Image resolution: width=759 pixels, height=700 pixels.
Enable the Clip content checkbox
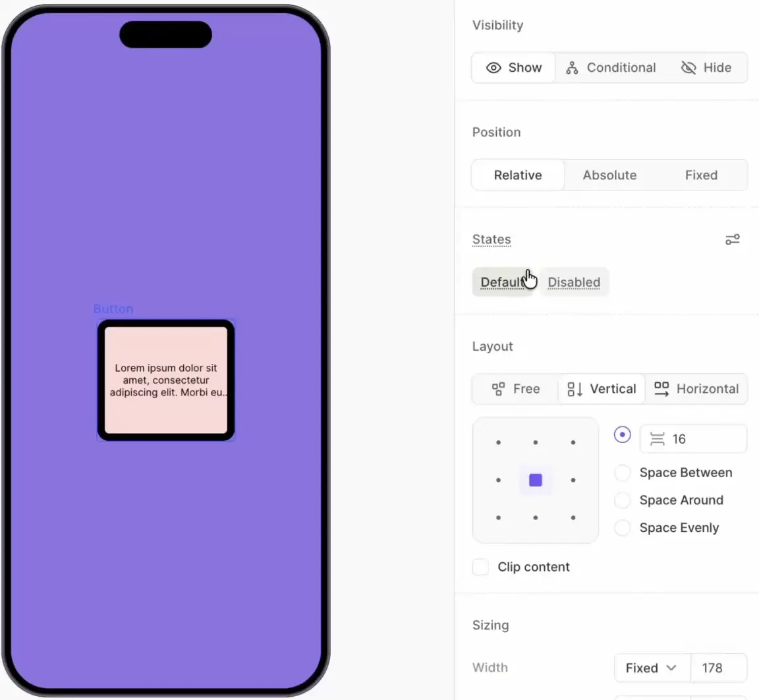point(480,567)
